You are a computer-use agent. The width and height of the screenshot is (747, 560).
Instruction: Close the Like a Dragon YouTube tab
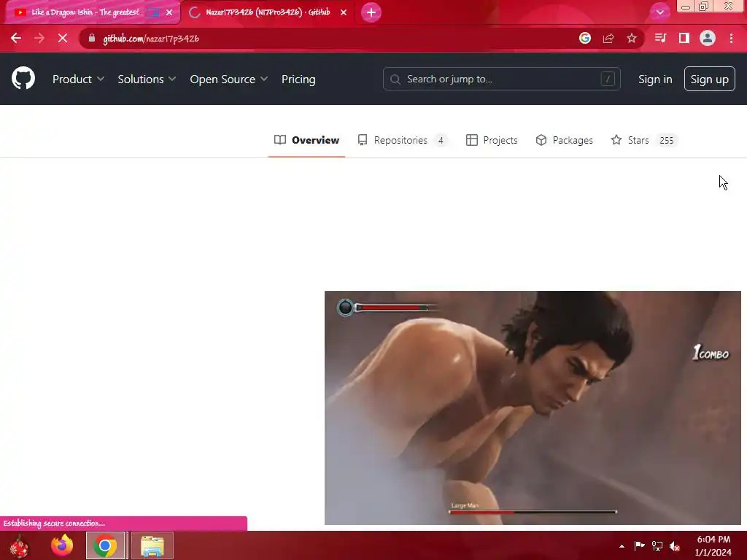pyautogui.click(x=169, y=12)
